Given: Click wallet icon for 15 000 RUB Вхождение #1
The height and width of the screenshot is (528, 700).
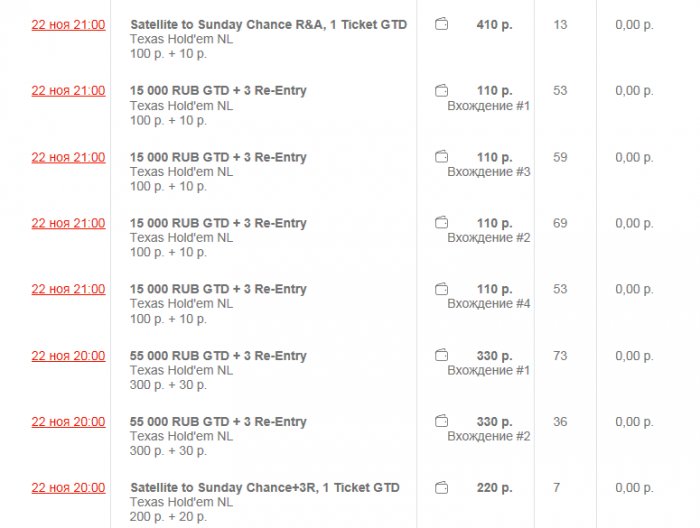Looking at the screenshot, I should click(441, 91).
